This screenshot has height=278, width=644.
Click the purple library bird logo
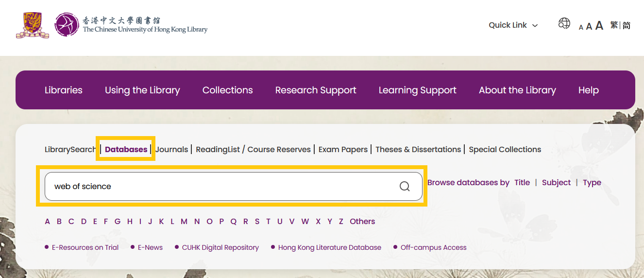67,25
